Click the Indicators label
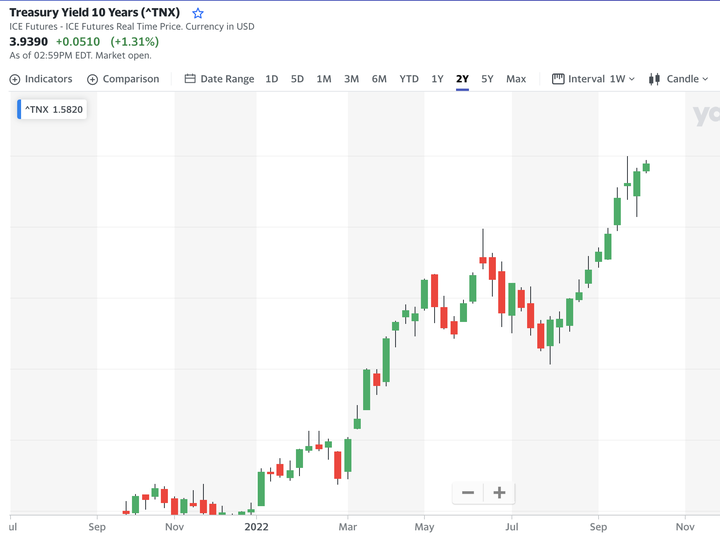720x544 pixels. [48, 79]
